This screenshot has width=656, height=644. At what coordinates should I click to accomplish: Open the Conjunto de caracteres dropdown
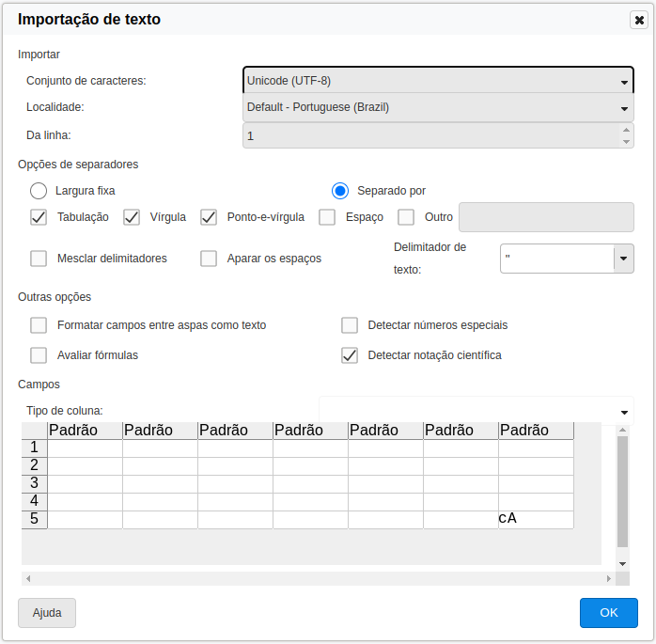coord(438,81)
